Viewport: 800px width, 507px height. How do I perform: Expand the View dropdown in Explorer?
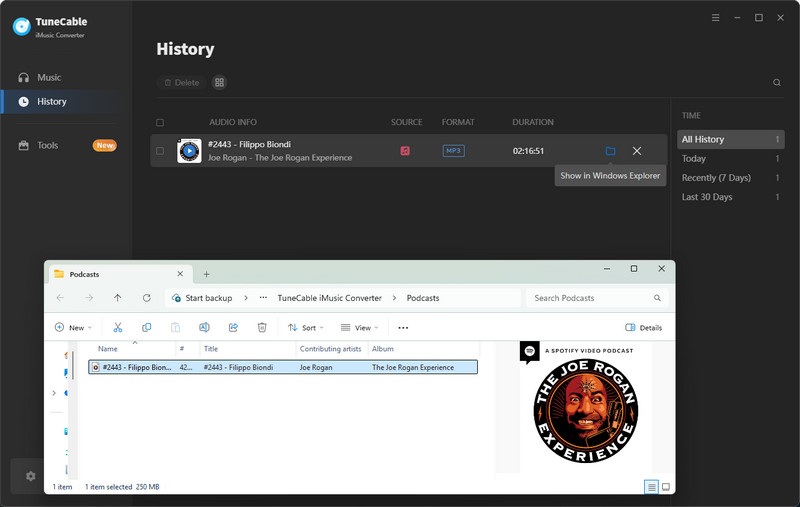click(358, 327)
